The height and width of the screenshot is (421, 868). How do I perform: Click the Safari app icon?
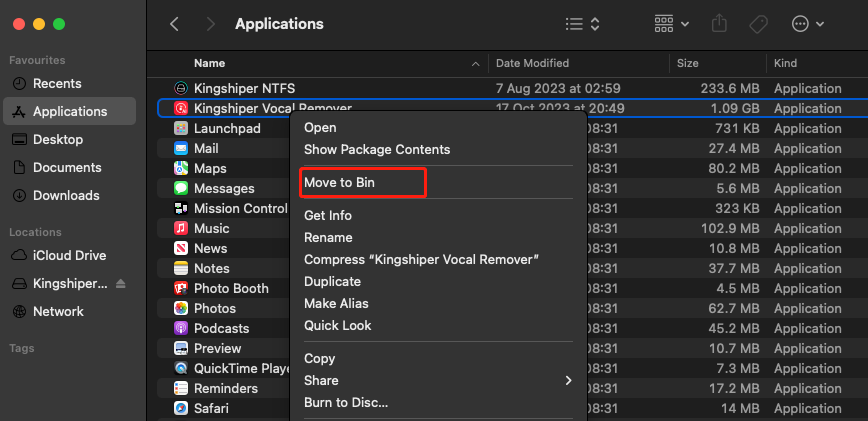pyautogui.click(x=180, y=408)
